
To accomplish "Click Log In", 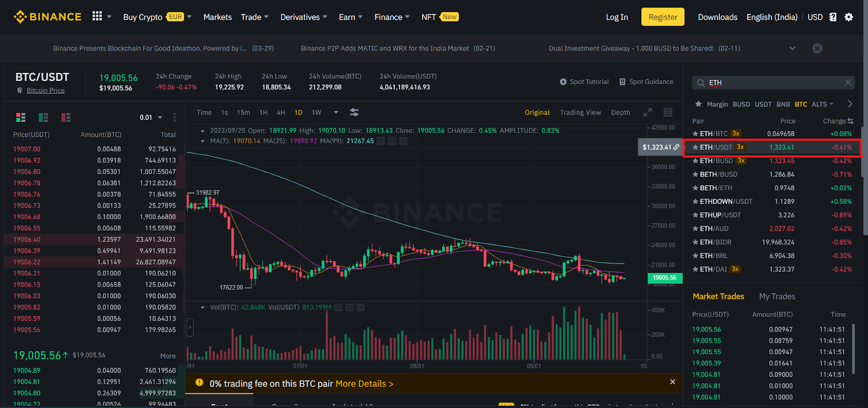I will pos(617,17).
